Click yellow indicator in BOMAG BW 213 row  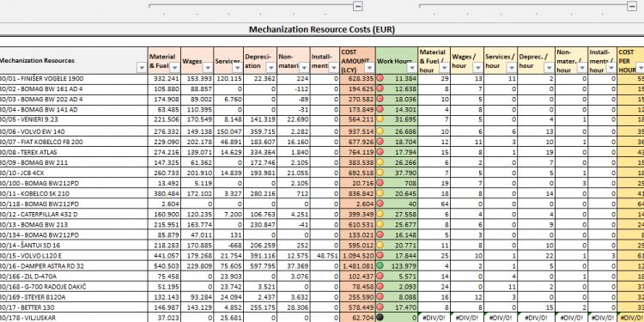[x=380, y=225]
